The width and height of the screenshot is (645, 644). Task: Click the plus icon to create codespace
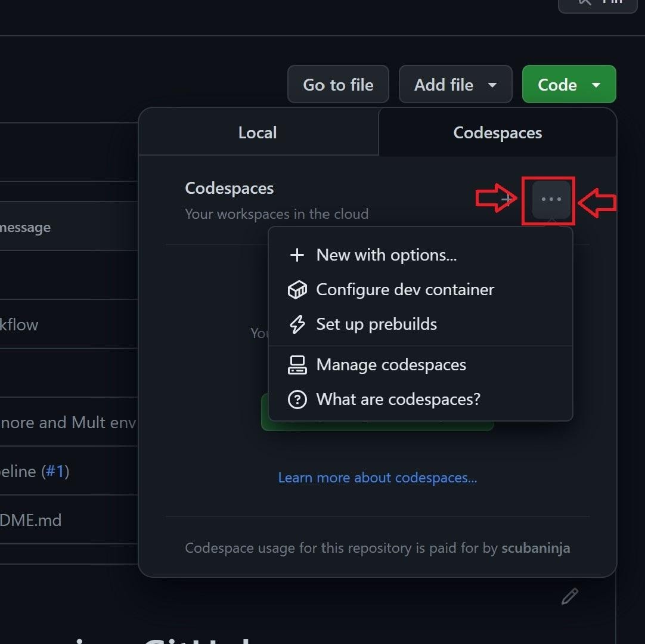tap(507, 200)
